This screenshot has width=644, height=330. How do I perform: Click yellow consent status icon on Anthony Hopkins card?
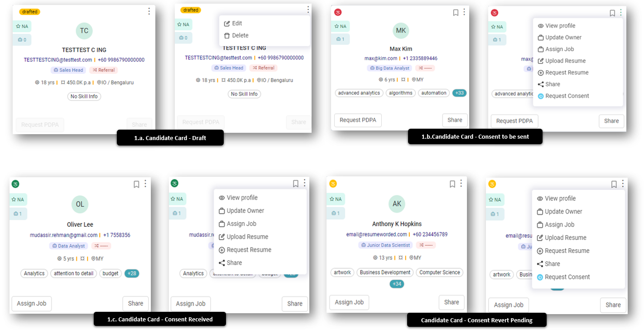pyautogui.click(x=333, y=184)
